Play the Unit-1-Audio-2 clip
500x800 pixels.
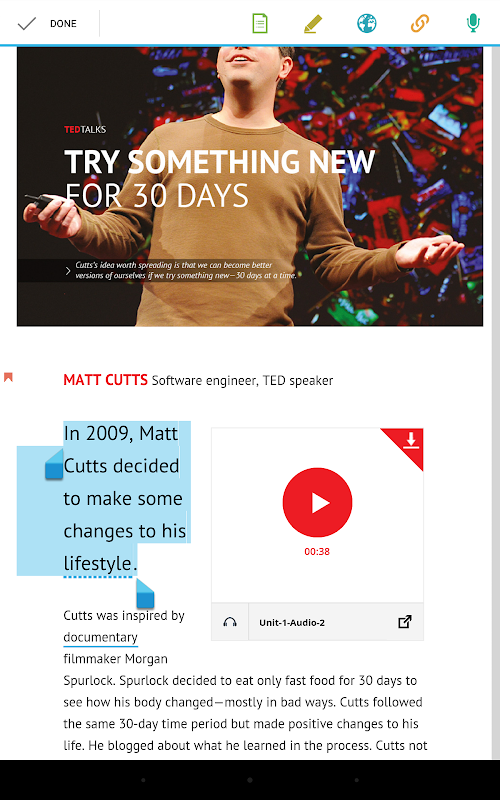[x=317, y=502]
